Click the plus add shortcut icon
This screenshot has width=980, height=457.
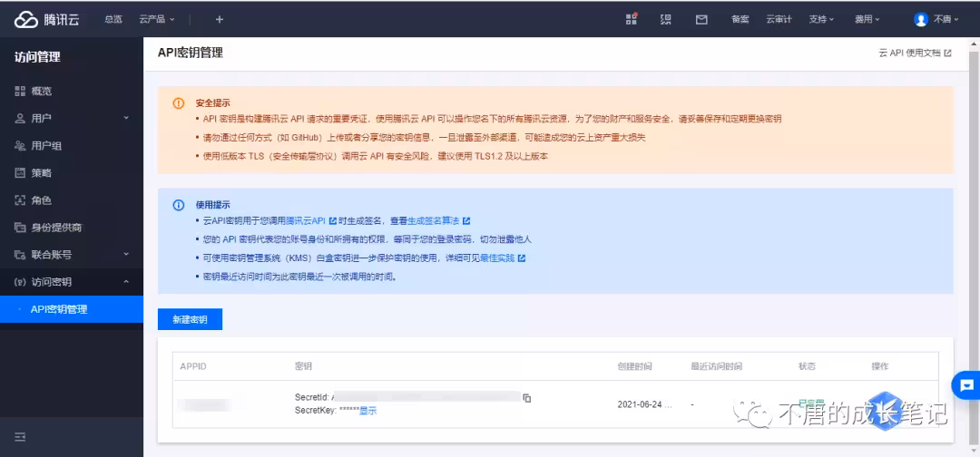[220, 19]
